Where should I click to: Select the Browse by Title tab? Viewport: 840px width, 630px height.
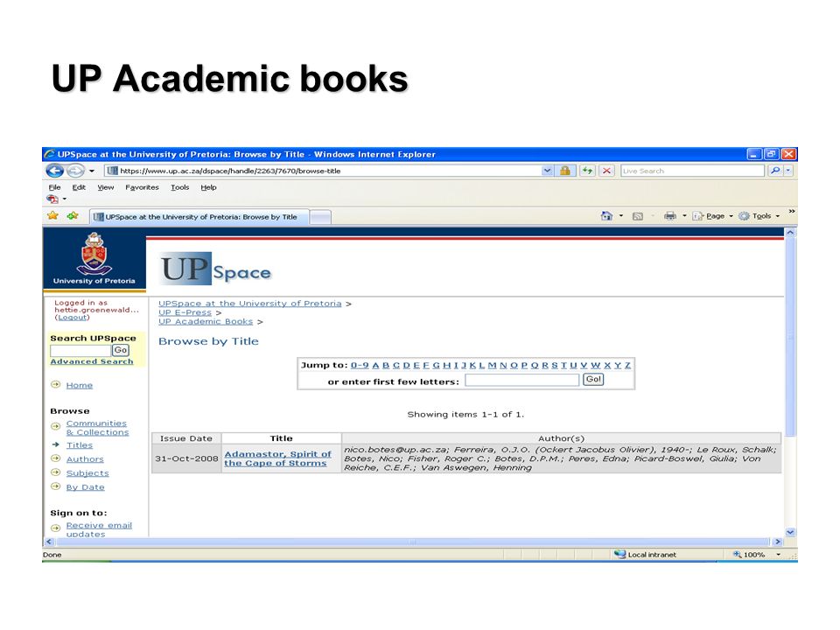[x=199, y=217]
